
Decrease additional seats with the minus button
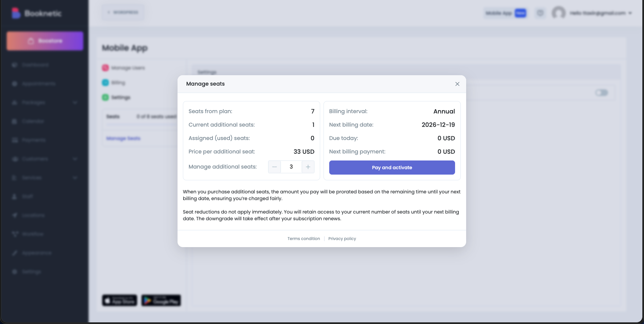[275, 167]
